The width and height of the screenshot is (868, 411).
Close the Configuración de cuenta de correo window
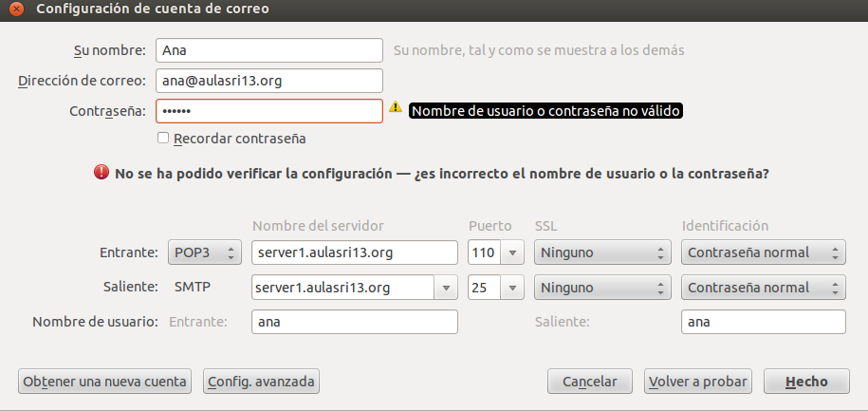click(17, 9)
